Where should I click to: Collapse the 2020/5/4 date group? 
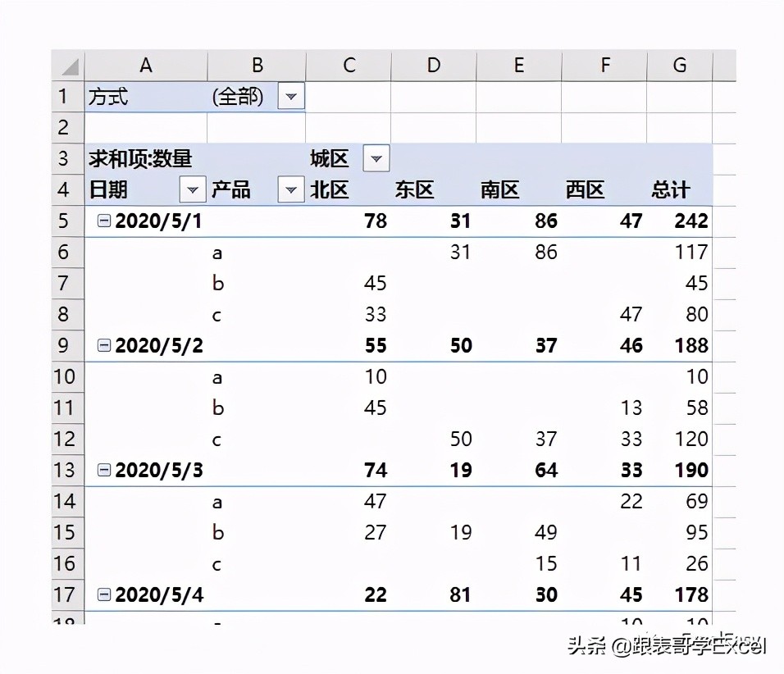[x=103, y=594]
